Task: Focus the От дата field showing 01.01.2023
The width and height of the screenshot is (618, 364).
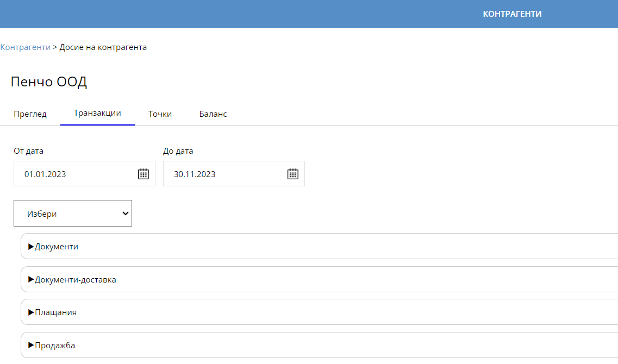Action: tap(84, 174)
